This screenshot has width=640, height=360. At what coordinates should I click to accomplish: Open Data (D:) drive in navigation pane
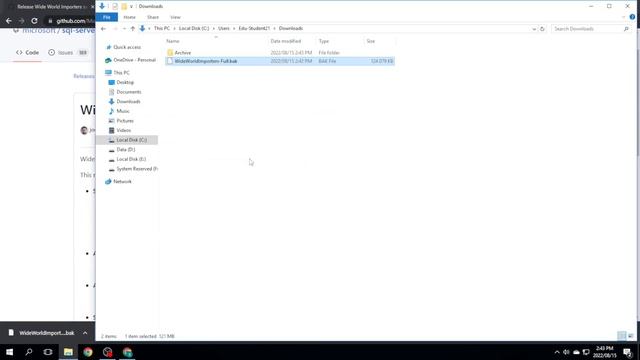click(x=125, y=150)
